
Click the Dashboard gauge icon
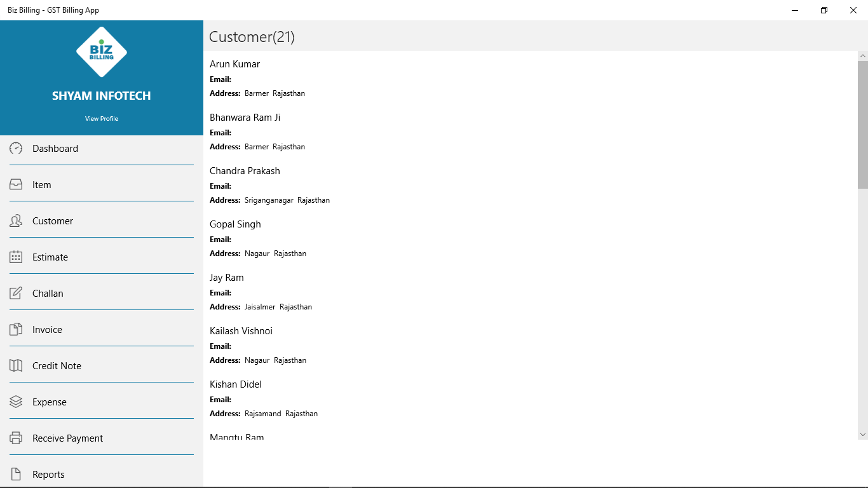tap(16, 148)
